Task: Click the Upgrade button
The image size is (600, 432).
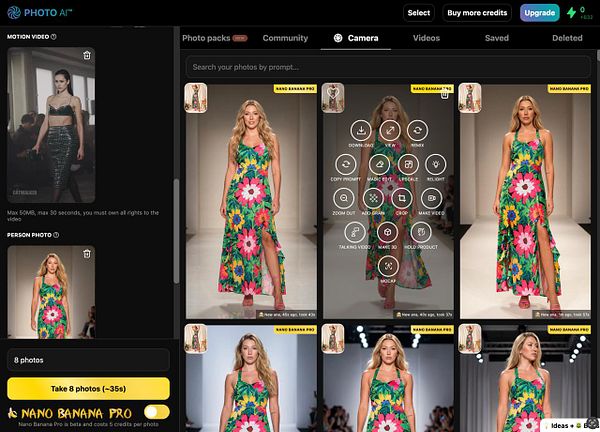Action: pyautogui.click(x=540, y=13)
